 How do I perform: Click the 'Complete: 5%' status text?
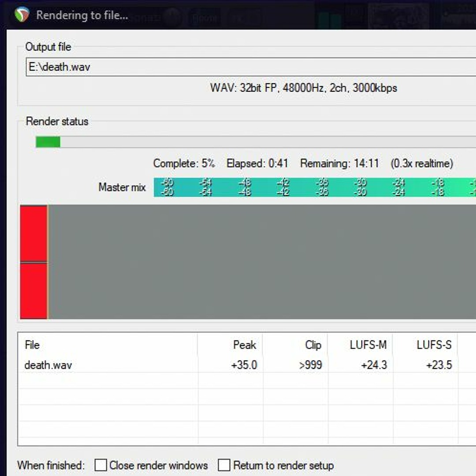click(184, 164)
